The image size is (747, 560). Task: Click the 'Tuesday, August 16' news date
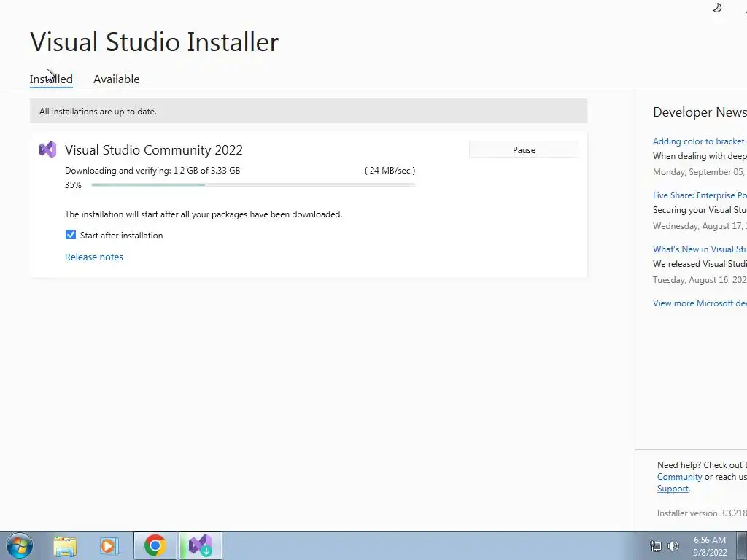(x=700, y=279)
